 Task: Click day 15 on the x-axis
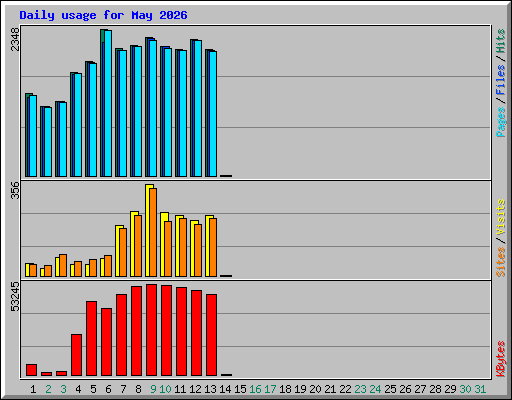tap(240, 389)
